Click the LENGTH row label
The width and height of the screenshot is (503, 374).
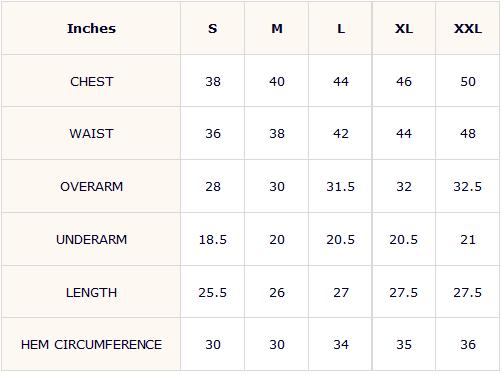pos(92,292)
